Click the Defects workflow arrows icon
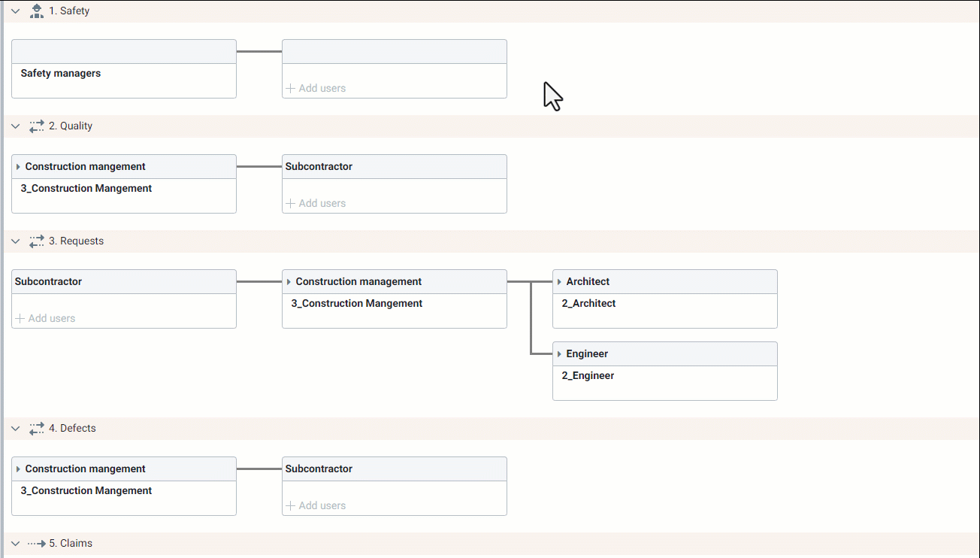 click(36, 429)
